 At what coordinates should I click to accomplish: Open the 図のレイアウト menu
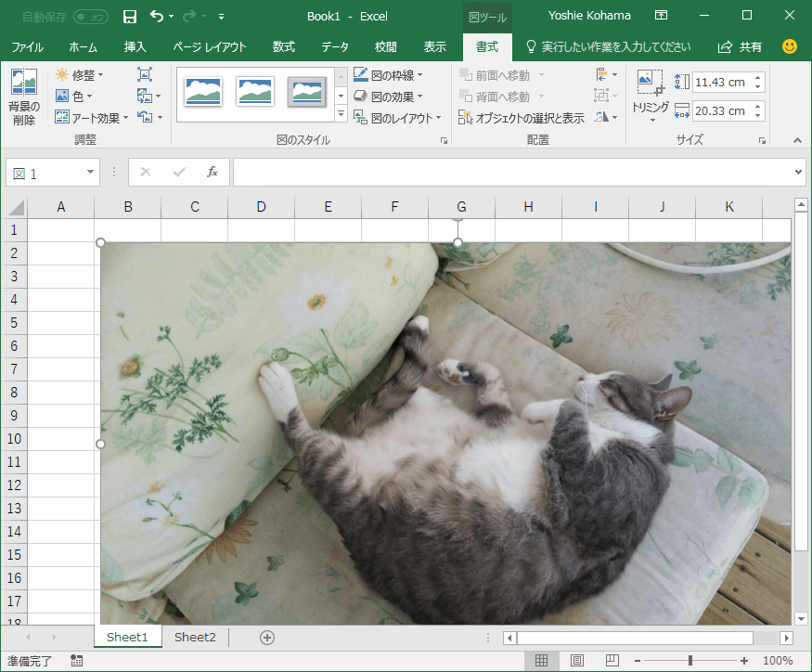[397, 118]
